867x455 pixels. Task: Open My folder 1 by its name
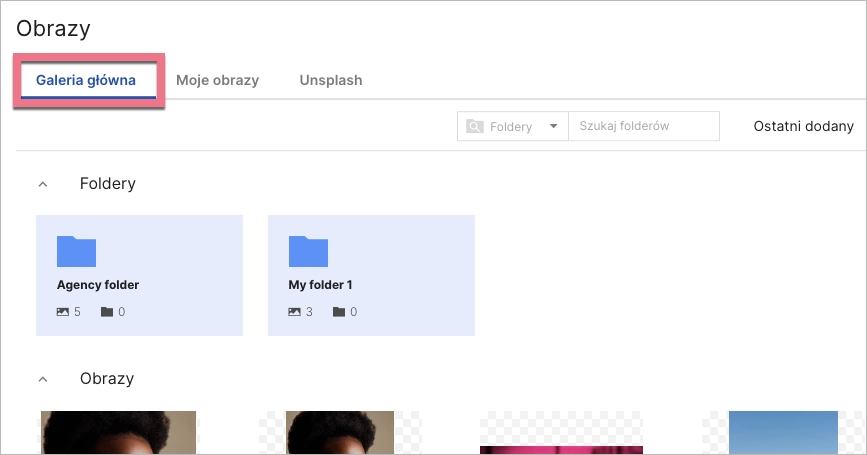point(320,285)
